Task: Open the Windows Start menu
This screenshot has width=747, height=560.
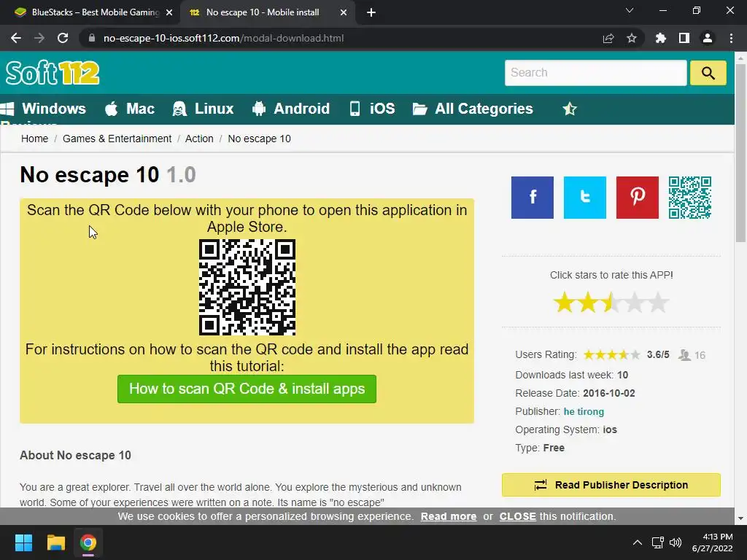Action: 23,542
